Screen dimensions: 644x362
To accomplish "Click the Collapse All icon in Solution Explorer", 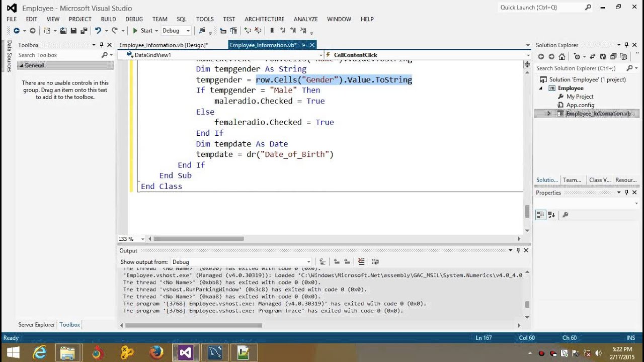I will [613, 57].
